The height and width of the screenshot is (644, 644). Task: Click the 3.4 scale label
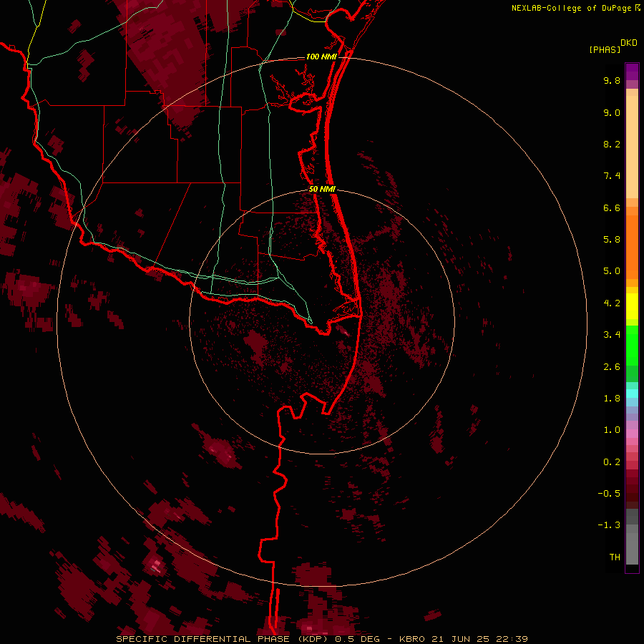[612, 335]
